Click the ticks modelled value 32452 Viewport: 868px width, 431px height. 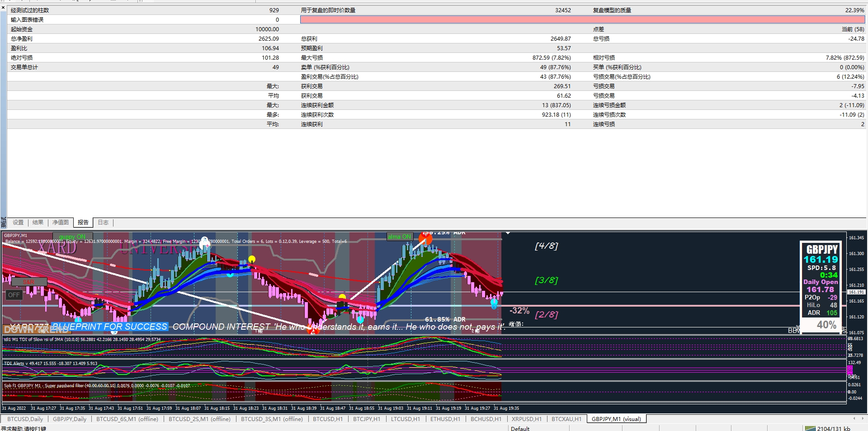[563, 10]
